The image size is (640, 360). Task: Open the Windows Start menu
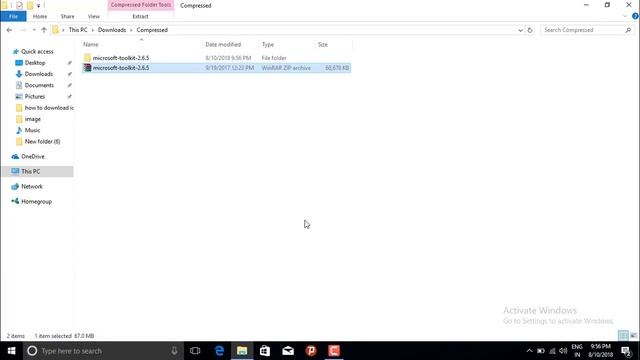pos(11,351)
